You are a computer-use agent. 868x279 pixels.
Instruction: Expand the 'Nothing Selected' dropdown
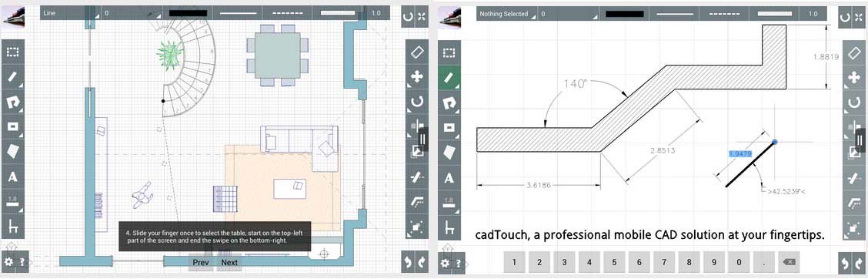507,13
